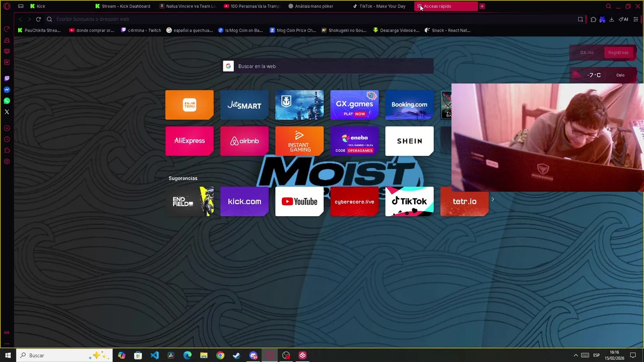Viewport: 644px width, 362px height.
Task: Click the snapshot capture icon in toolbar
Action: click(580, 19)
